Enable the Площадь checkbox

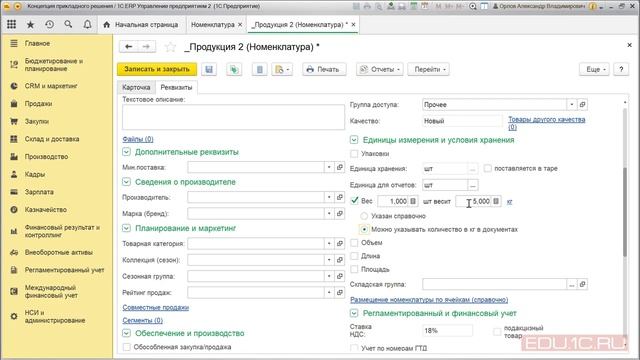click(x=354, y=269)
